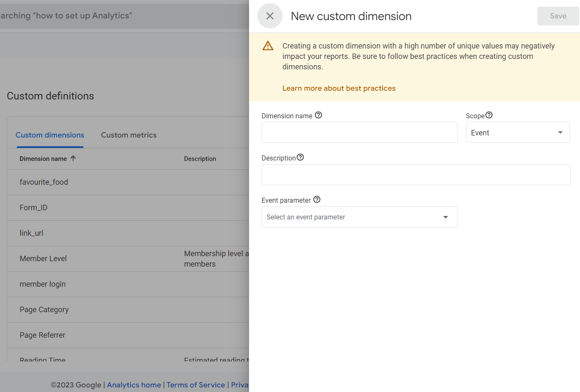580x392 pixels.
Task: Click the Event parameter help icon
Action: tap(317, 199)
